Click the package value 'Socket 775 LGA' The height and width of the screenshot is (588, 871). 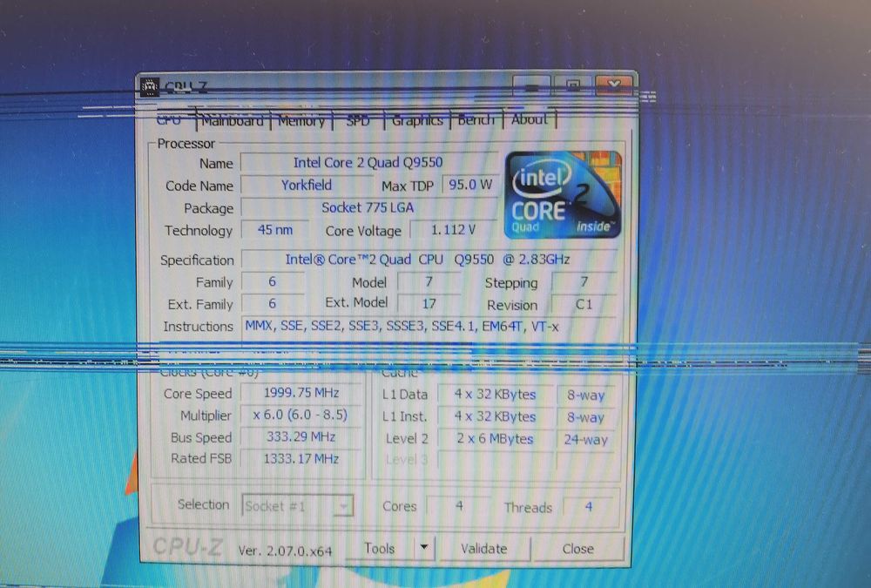coord(368,208)
